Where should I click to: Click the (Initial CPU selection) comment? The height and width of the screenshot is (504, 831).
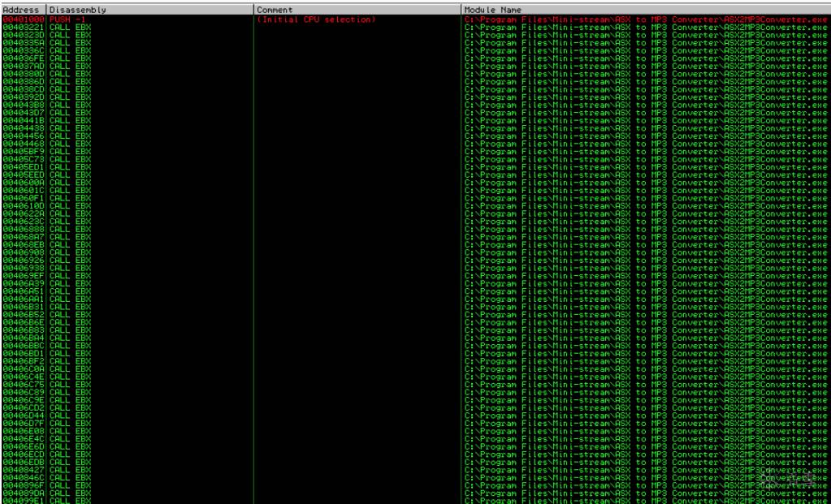[x=316, y=19]
